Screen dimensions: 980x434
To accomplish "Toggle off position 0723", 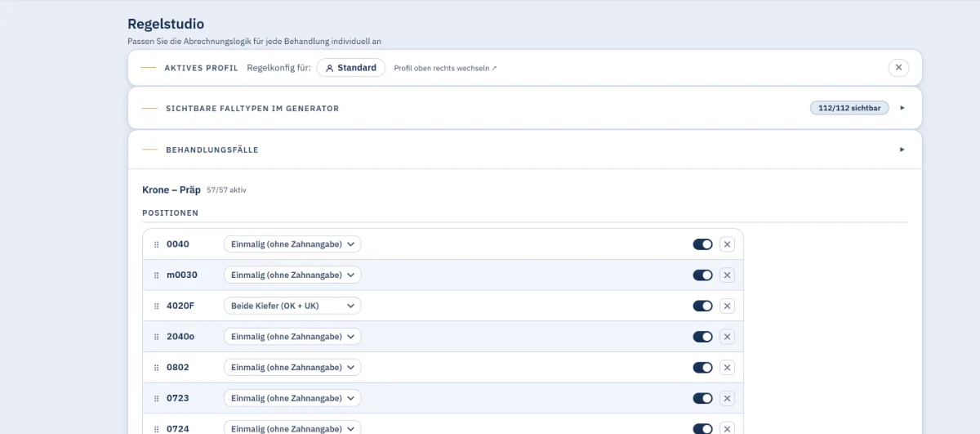I will pyautogui.click(x=702, y=399).
